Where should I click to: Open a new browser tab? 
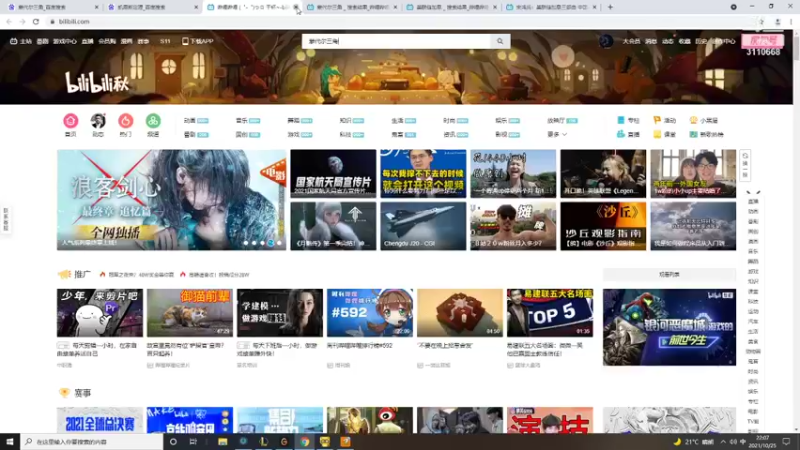click(610, 7)
